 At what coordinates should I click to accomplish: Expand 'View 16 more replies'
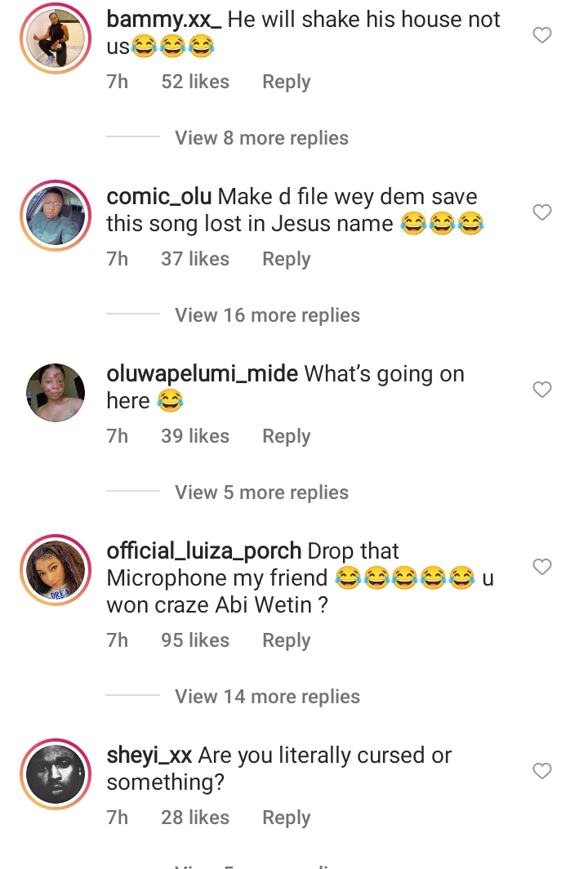267,315
